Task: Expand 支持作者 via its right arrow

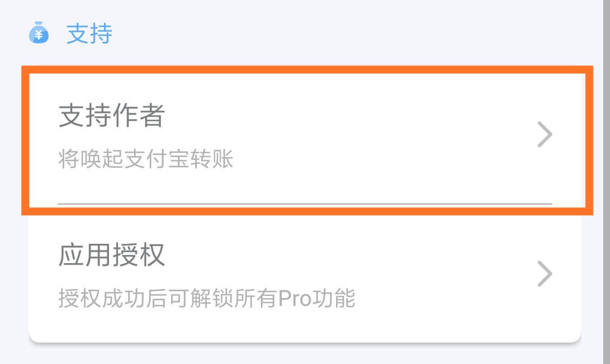Action: pos(544,134)
